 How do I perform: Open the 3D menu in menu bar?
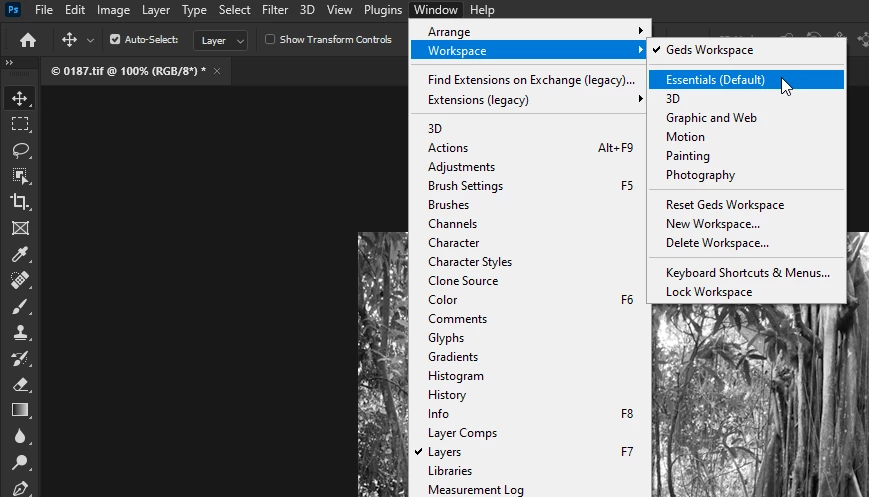click(307, 10)
